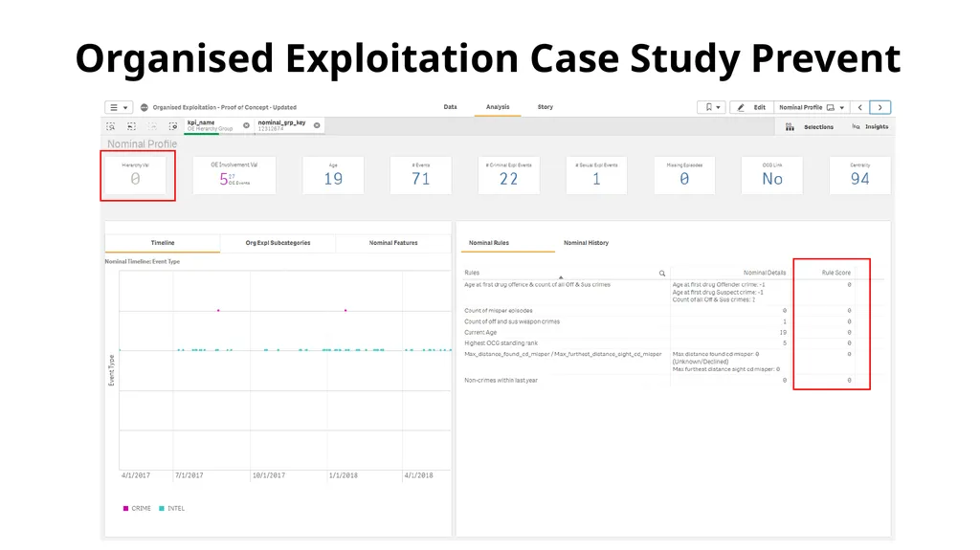
Task: Select 'Age at first drug offence' rule row
Action: coord(657,292)
